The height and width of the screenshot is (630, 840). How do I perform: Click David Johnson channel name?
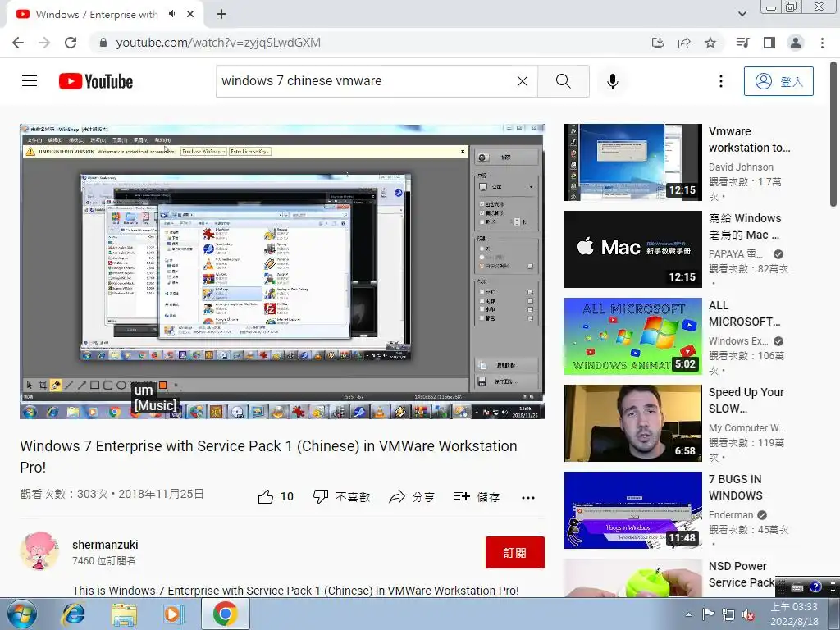click(x=741, y=167)
